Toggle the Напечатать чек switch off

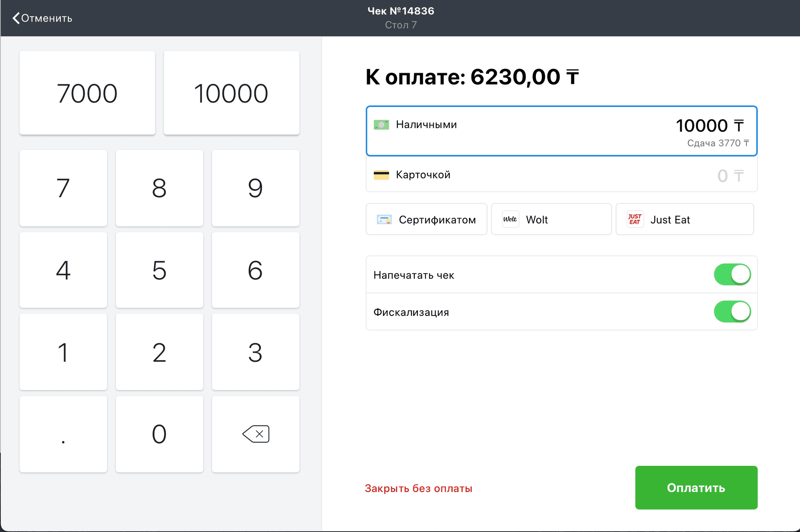(732, 274)
